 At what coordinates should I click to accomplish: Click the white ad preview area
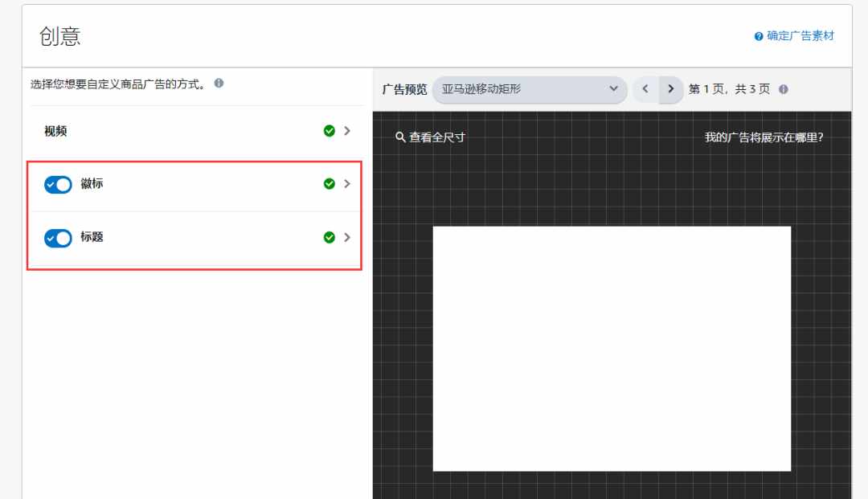tap(612, 349)
